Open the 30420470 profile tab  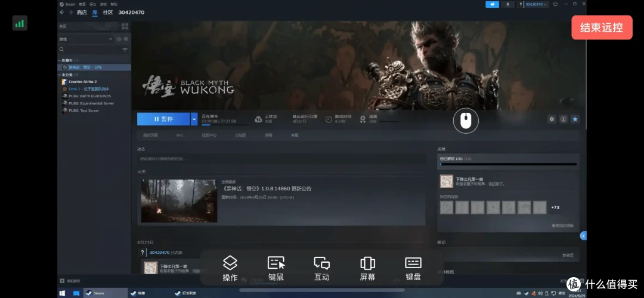click(x=131, y=13)
